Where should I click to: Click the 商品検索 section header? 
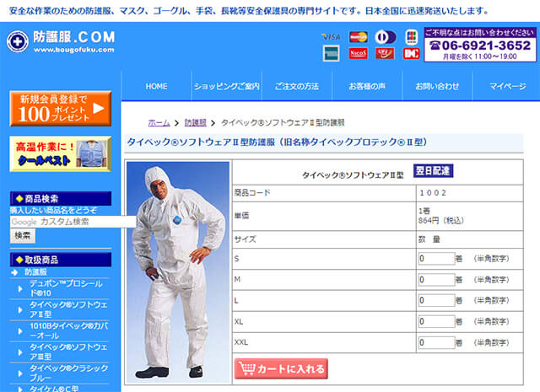[61, 199]
